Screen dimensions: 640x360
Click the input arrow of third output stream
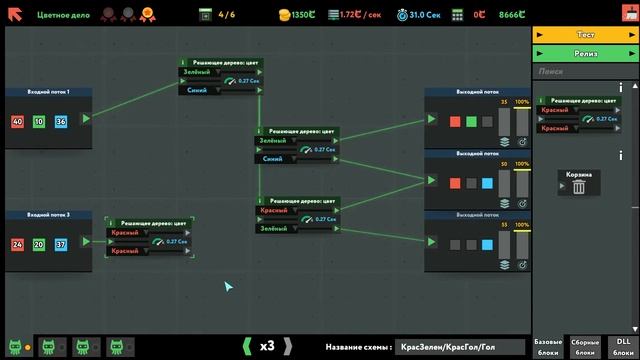[431, 242]
